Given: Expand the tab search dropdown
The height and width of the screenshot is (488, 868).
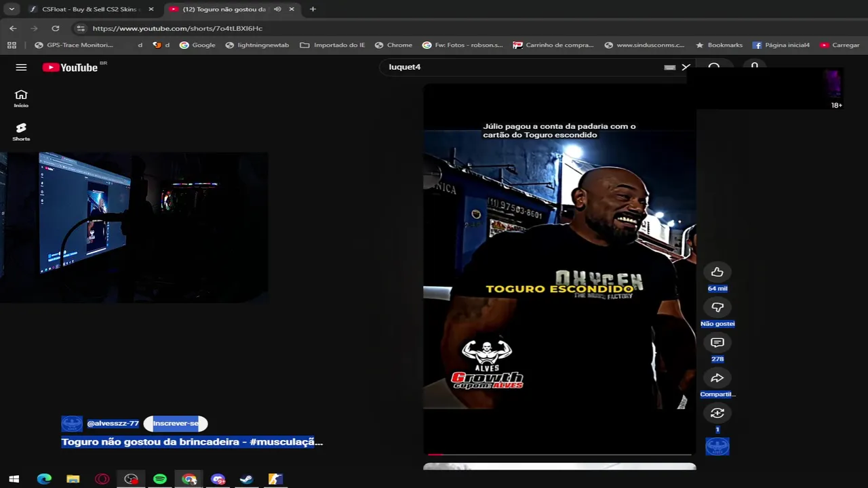Looking at the screenshot, I should coord(12,9).
